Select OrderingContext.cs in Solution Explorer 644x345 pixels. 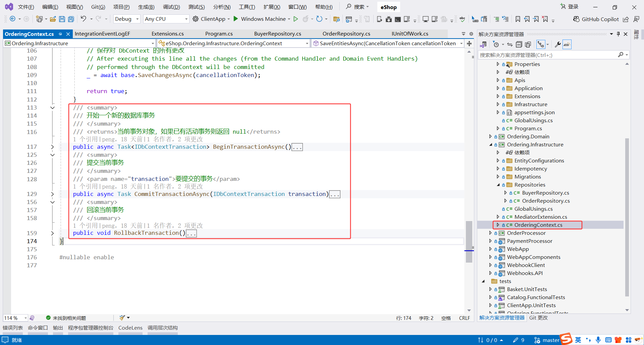click(538, 225)
